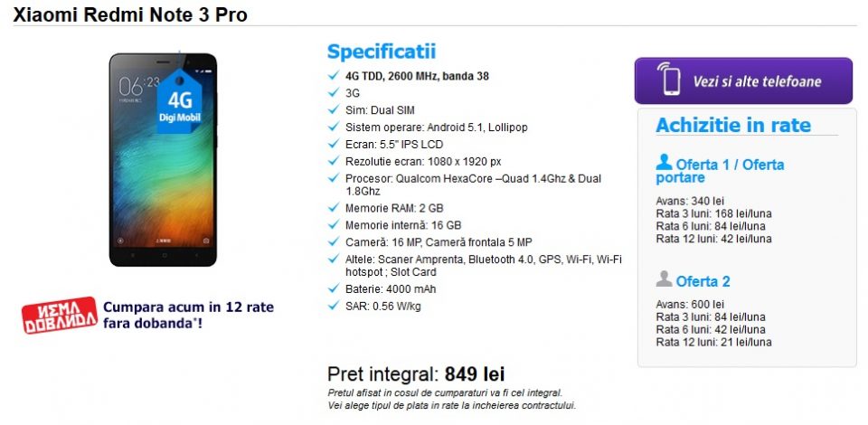Select Oferta 1 / Oferta portare

pyautogui.click(x=720, y=171)
